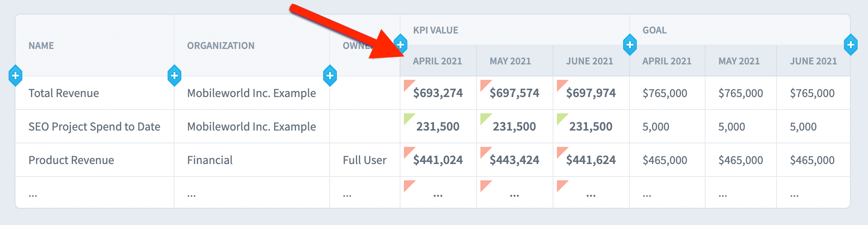Click plus icon between KPI Value and Goal

click(x=630, y=45)
